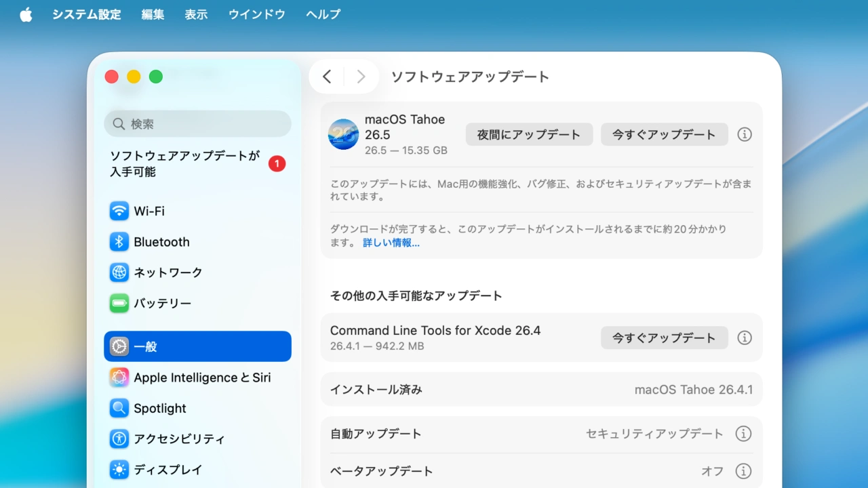Image resolution: width=868 pixels, height=488 pixels.
Task: Open the Apple menu
Action: click(x=26, y=14)
